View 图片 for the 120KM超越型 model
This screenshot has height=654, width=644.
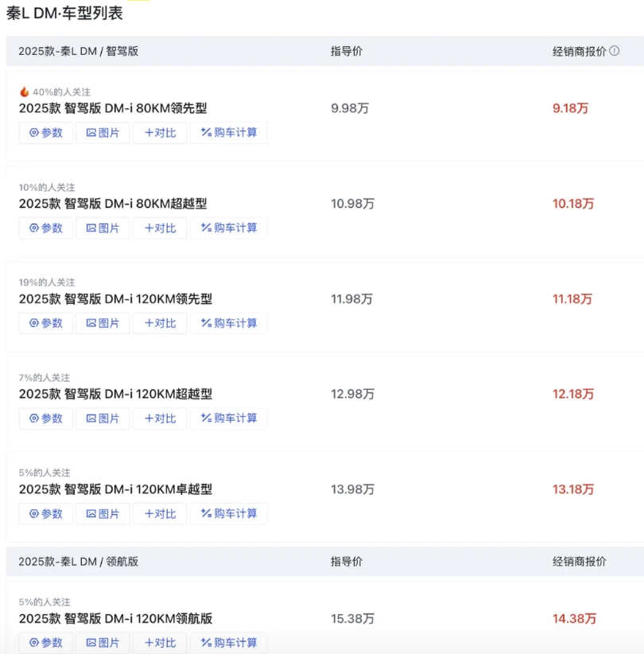103,418
